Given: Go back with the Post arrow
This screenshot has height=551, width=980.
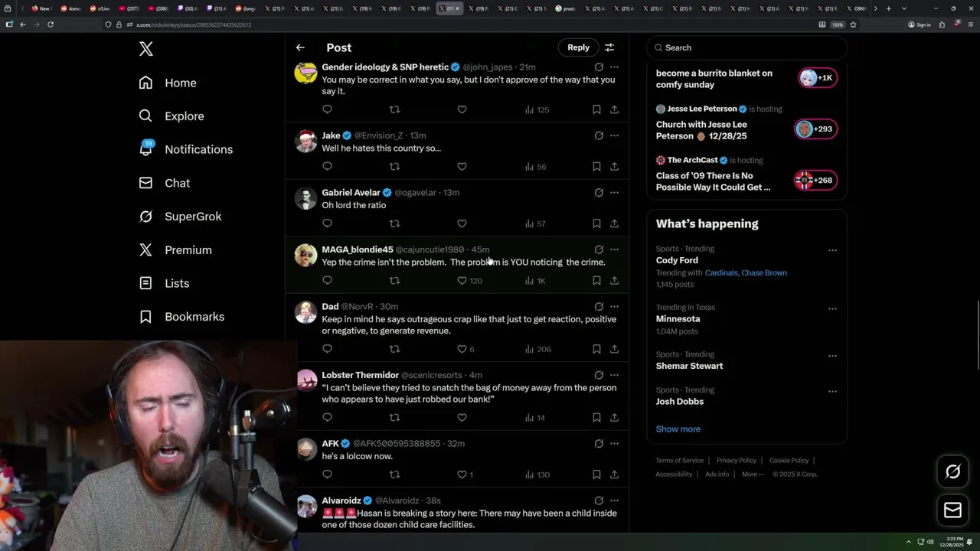Looking at the screenshot, I should click(300, 47).
